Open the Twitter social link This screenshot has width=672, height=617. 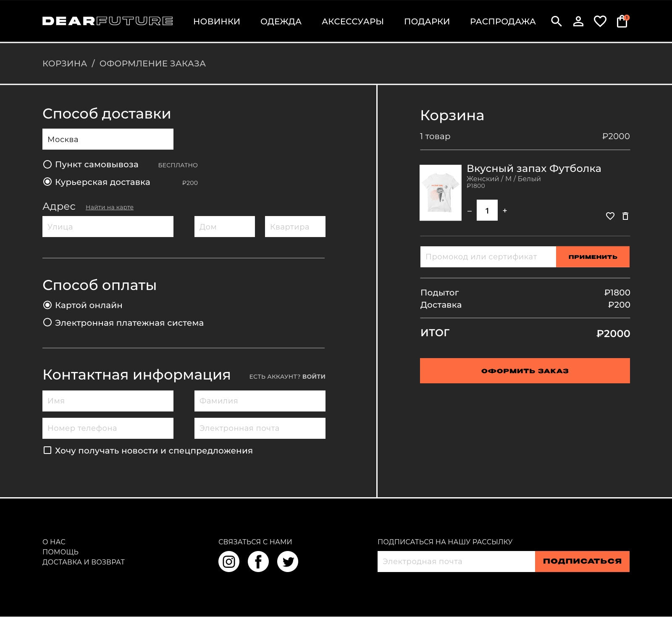[x=288, y=562]
